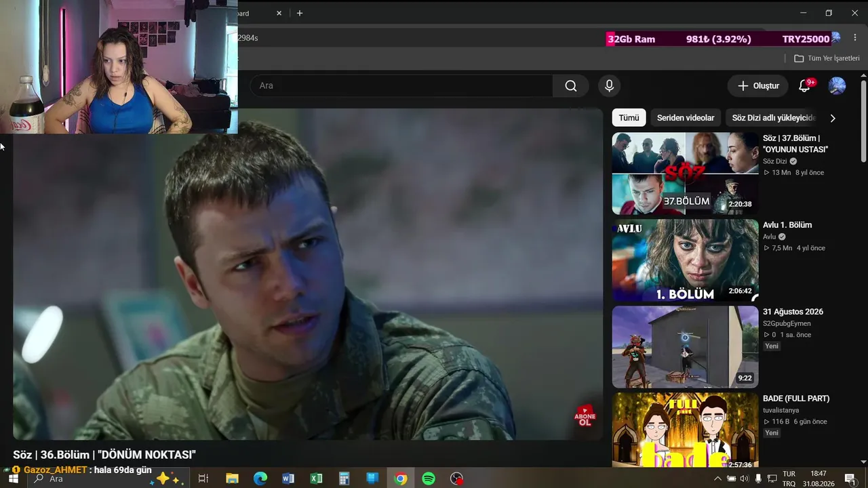The image size is (868, 488).
Task: Start voice search with the microphone icon
Action: pos(609,86)
